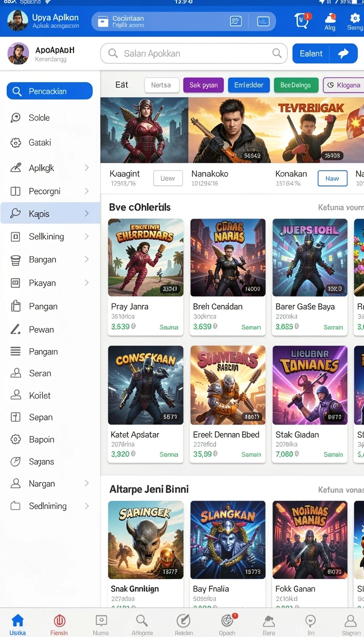The image size is (364, 637).
Task: Switch to the Bara bottom tab
Action: (x=269, y=624)
